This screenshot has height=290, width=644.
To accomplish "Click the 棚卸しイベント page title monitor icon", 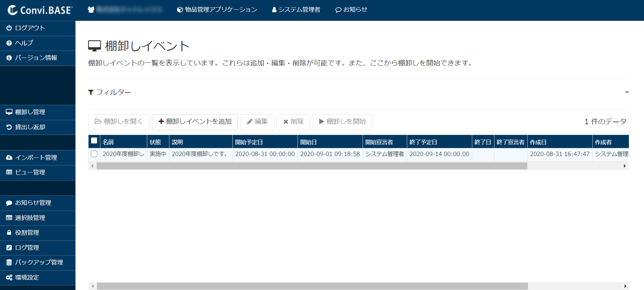I will pyautogui.click(x=95, y=46).
